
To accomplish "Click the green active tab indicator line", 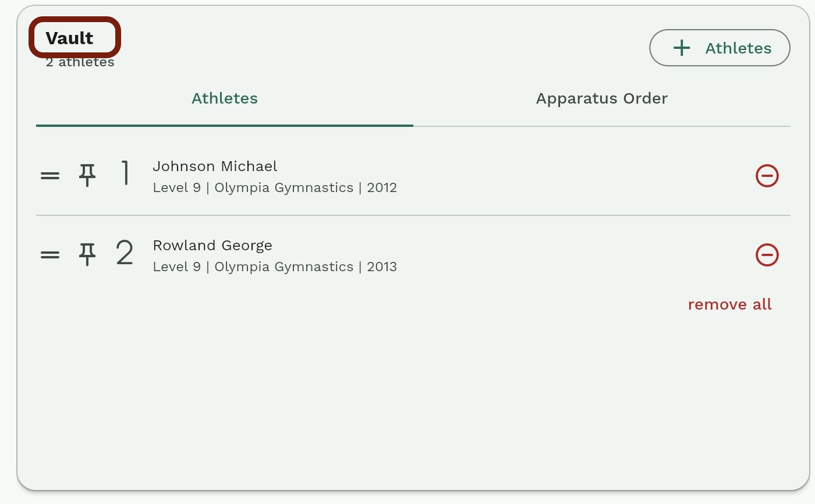I will tap(225, 125).
